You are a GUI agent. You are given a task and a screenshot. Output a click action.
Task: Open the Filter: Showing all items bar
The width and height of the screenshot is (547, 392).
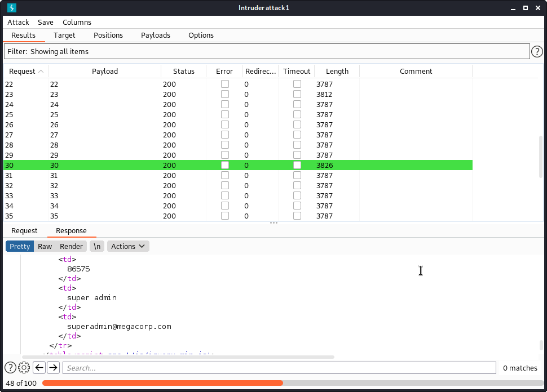pyautogui.click(x=267, y=52)
